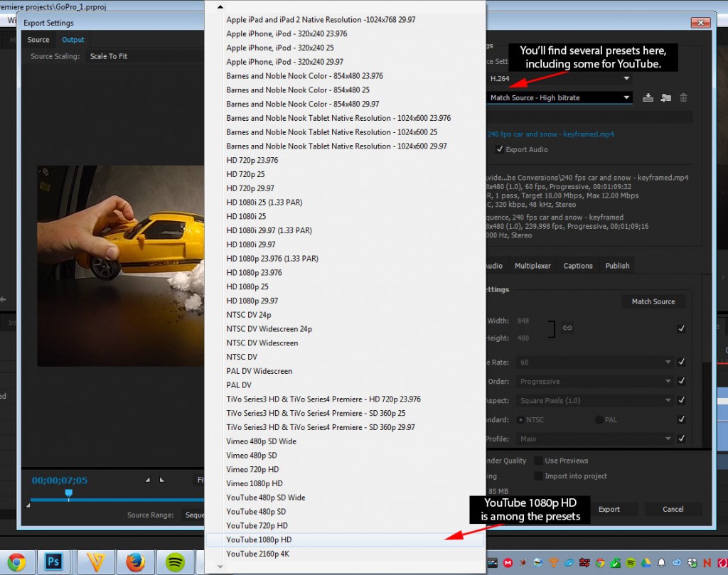Expand the Match Source - High bitrate preset dropdown

tap(559, 97)
